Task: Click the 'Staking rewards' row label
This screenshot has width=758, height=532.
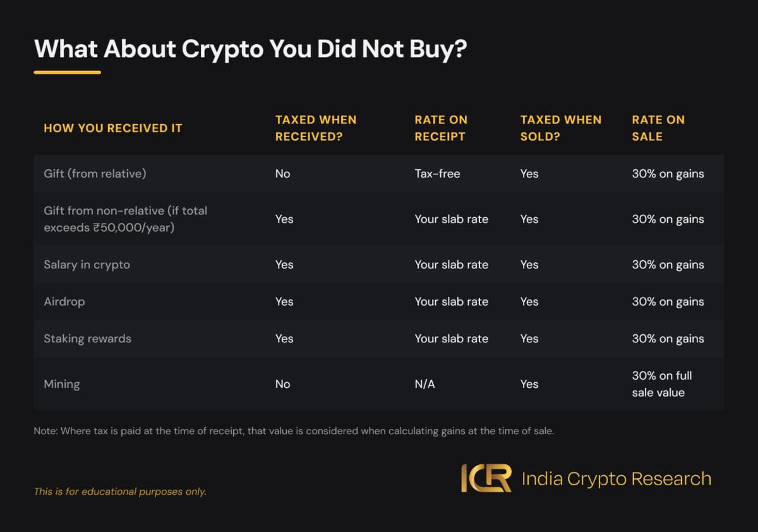Action: tap(87, 339)
